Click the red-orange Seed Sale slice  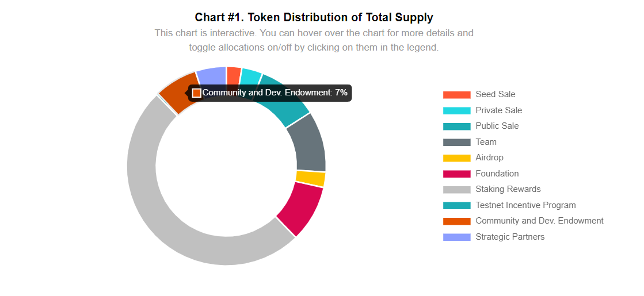coord(233,74)
